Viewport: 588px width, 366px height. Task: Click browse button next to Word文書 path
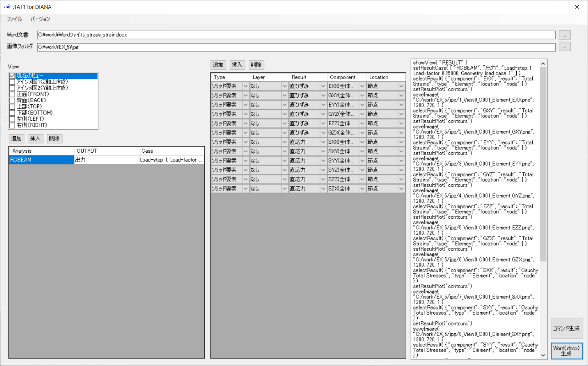pyautogui.click(x=564, y=35)
